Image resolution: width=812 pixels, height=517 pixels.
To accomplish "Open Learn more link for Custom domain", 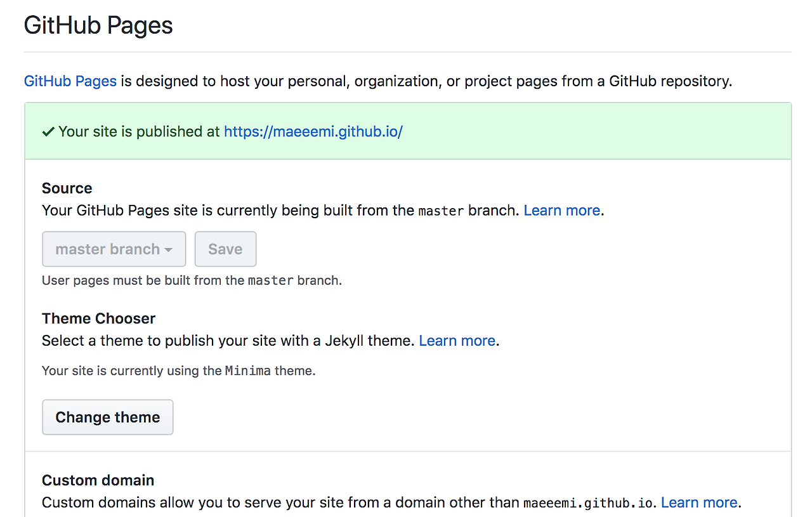I will [698, 503].
